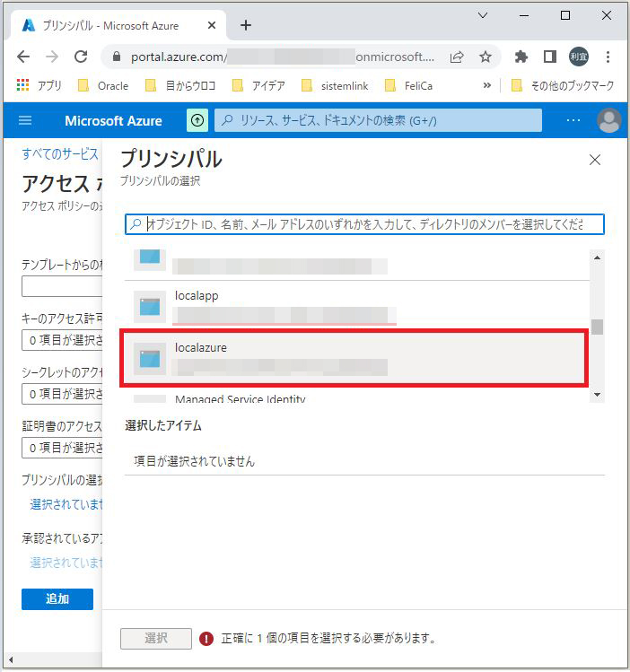Click the browser forward arrow

[52, 57]
